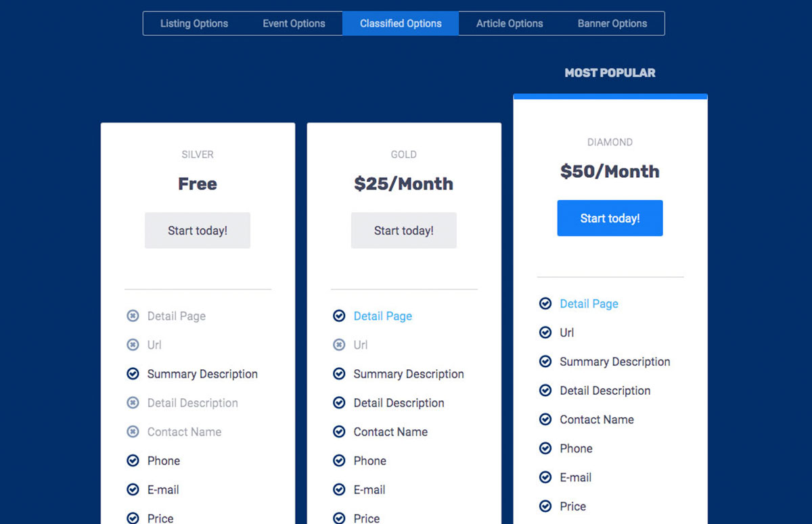Open the Event Options tab

point(294,24)
